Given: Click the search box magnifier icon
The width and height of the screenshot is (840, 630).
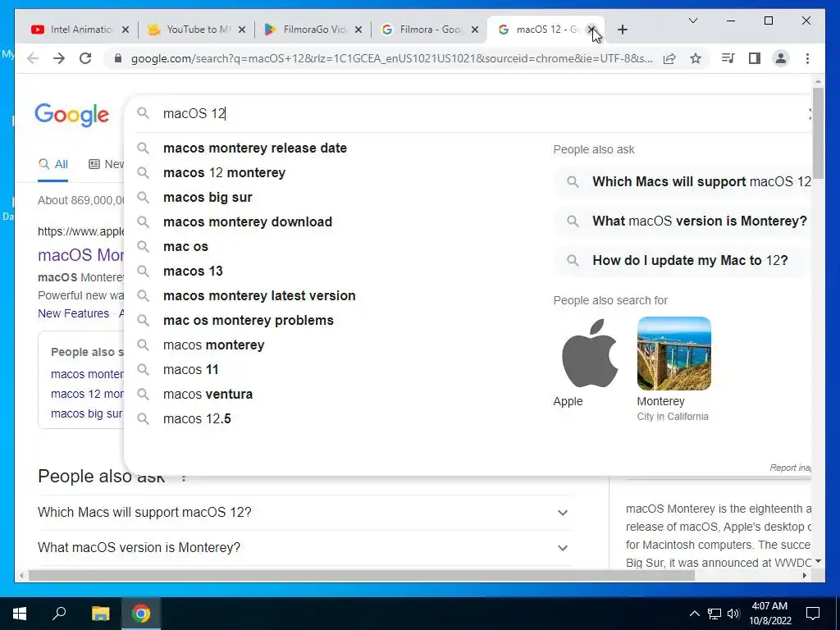Looking at the screenshot, I should (143, 113).
